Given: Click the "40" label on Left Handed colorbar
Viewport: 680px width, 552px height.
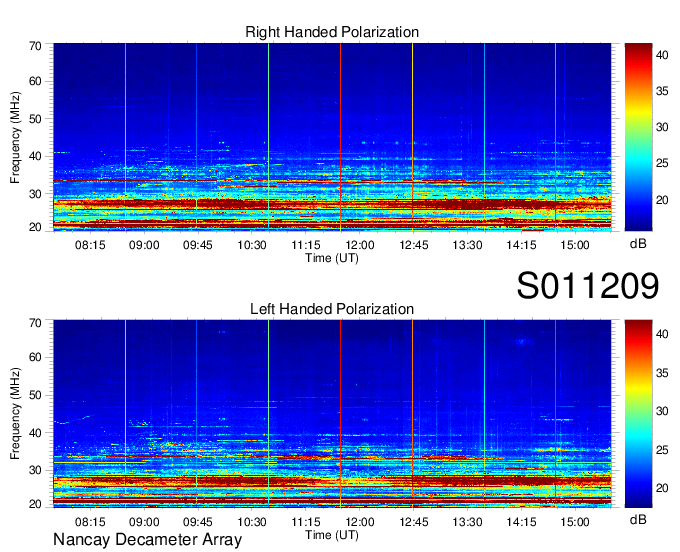Looking at the screenshot, I should point(662,334).
